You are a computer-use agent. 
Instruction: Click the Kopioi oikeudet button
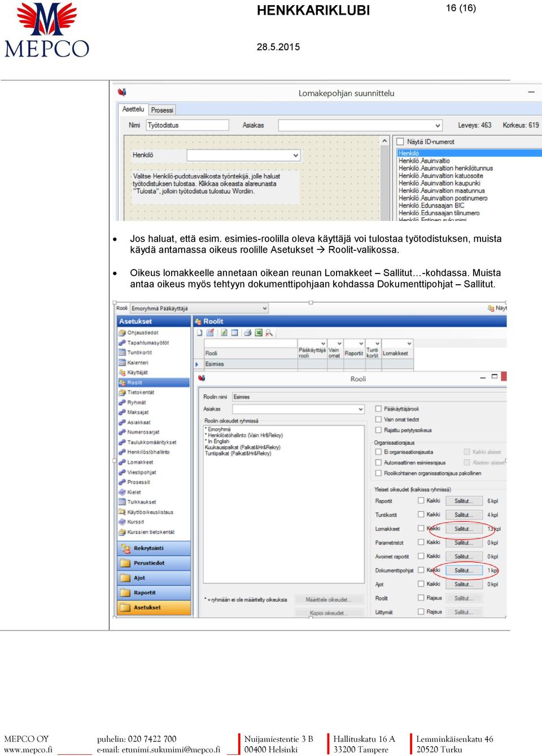[327, 613]
